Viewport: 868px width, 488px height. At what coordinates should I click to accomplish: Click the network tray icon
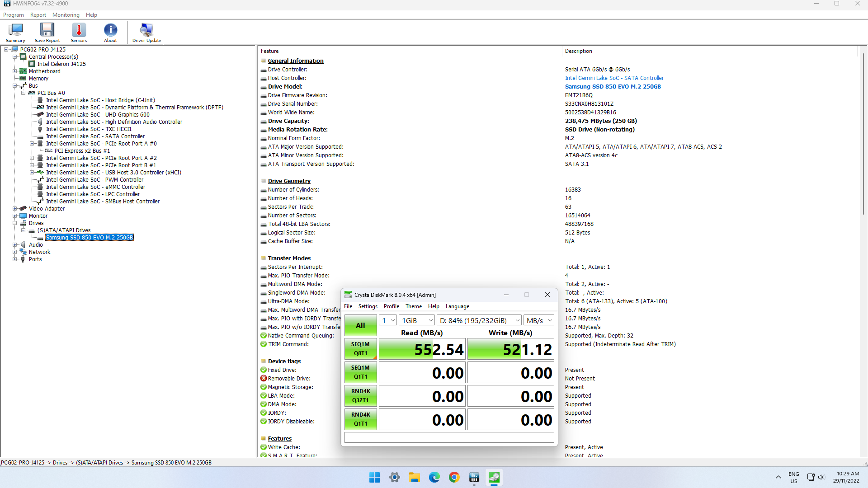click(x=811, y=477)
